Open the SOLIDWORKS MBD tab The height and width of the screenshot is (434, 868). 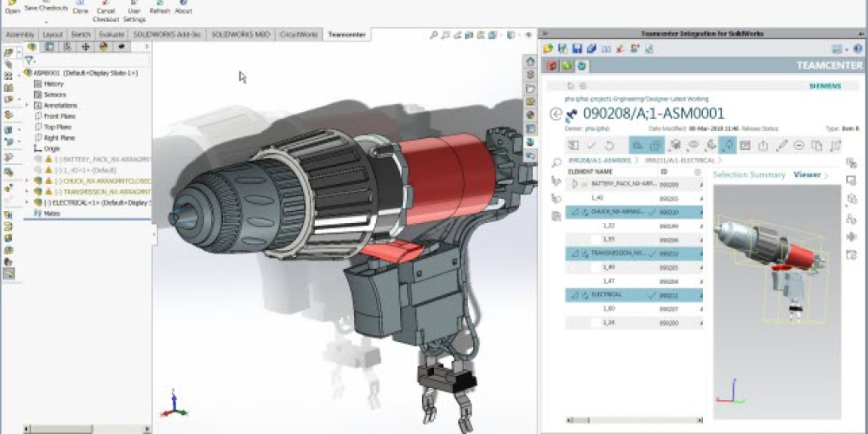[240, 35]
